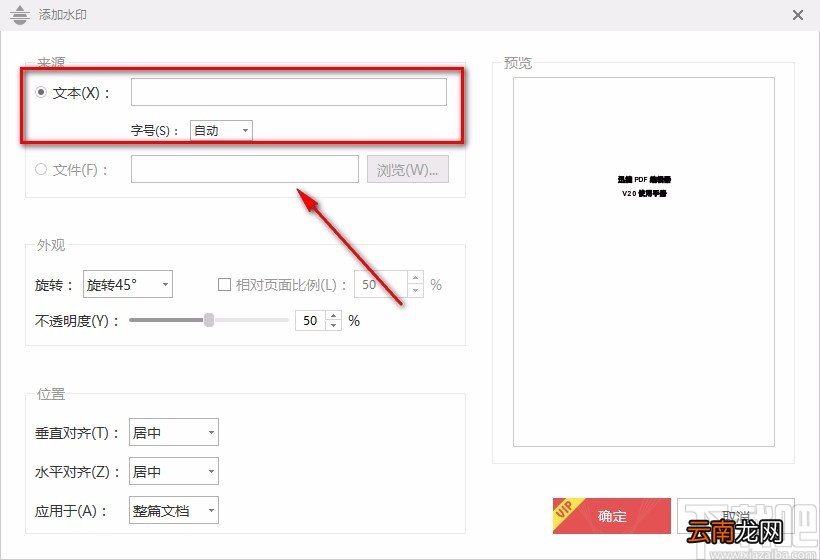Open the 水平对齐(Z) dropdown
The height and width of the screenshot is (560, 820).
tap(174, 471)
